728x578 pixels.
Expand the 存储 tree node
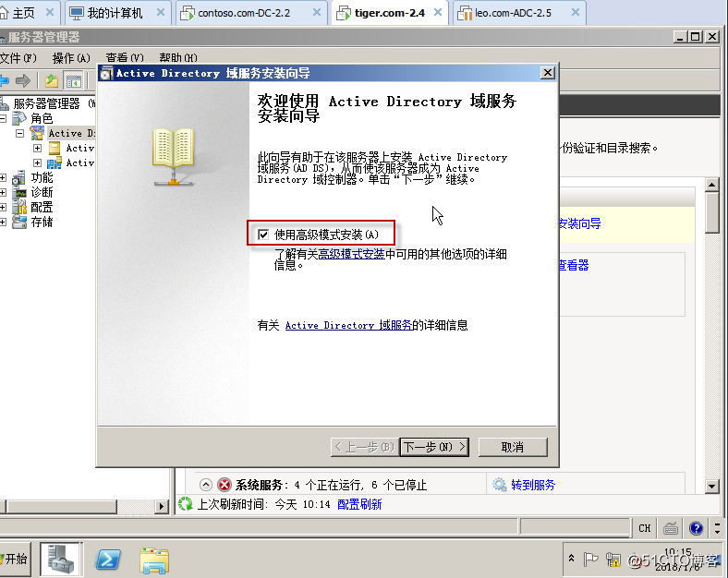point(3,223)
